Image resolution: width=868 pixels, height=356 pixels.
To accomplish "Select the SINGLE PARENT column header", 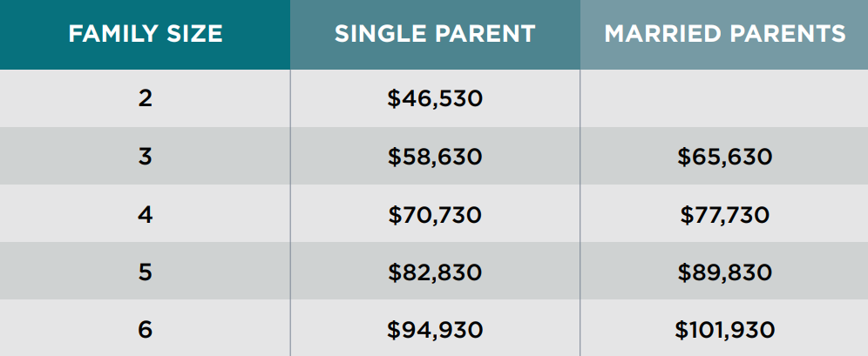I will pos(435,34).
